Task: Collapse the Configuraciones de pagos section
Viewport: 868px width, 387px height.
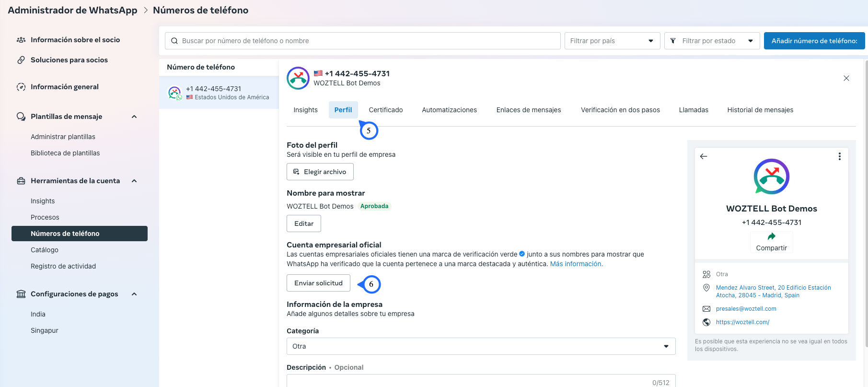Action: point(134,294)
